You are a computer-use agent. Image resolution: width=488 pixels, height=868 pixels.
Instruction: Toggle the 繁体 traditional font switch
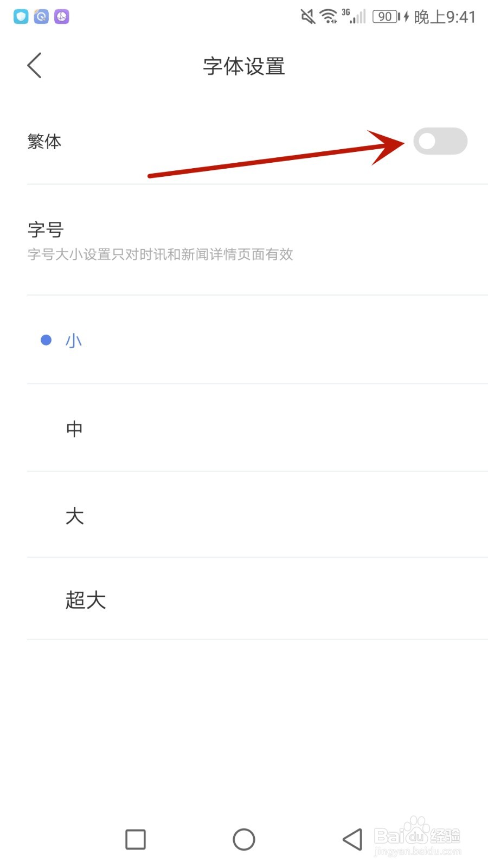point(440,142)
